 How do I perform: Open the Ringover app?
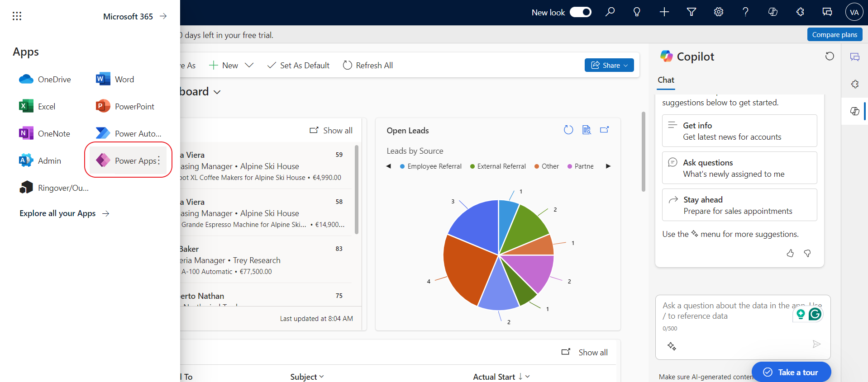click(x=54, y=188)
